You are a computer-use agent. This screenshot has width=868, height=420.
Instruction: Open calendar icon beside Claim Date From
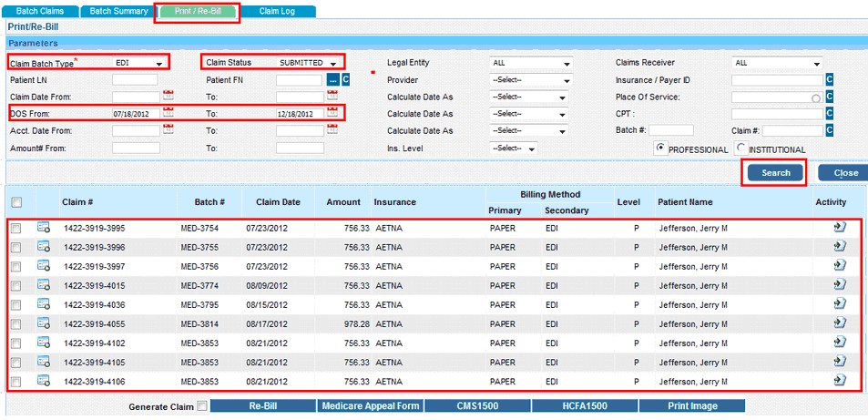[168, 97]
